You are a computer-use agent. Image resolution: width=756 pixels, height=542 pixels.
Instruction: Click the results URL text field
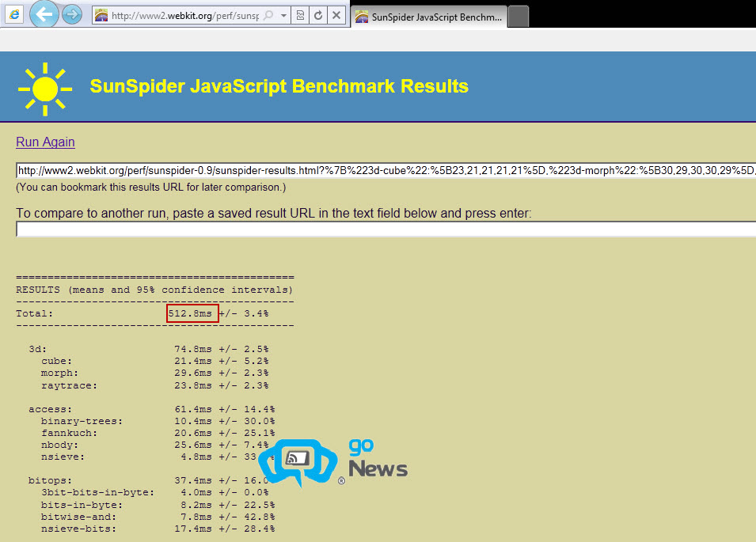[x=386, y=171]
